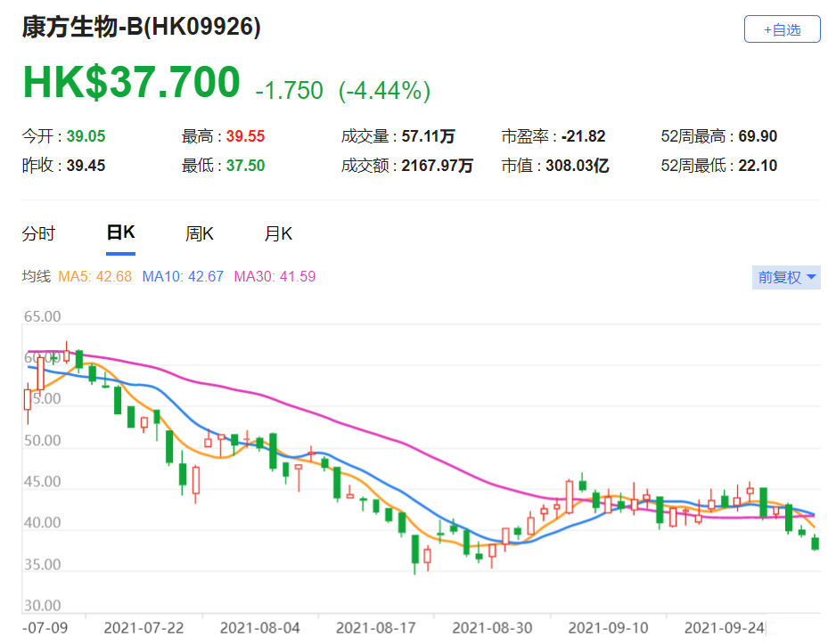Click the 35.00 price axis label
Viewport: 836px width, 644px height.
coord(43,564)
